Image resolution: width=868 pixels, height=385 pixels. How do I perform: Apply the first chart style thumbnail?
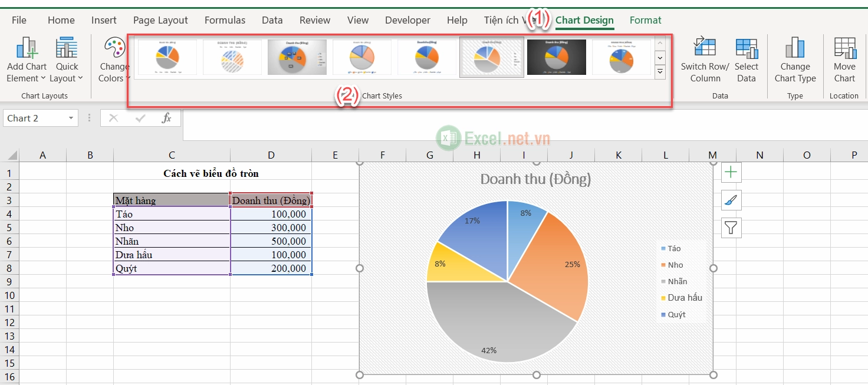point(167,57)
